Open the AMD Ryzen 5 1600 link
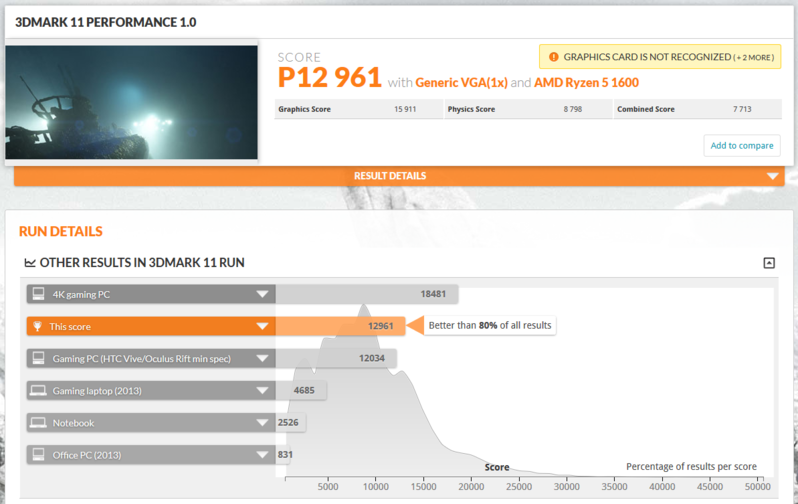 (587, 83)
